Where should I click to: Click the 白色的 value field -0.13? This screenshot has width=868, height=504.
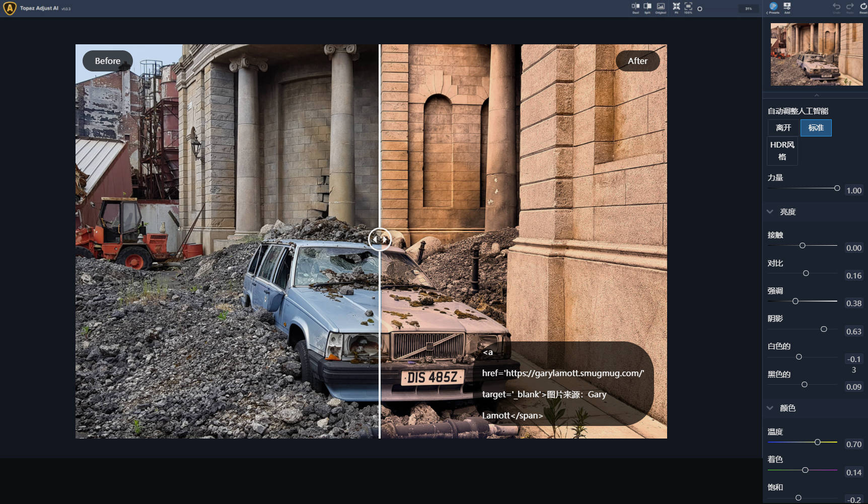click(854, 365)
